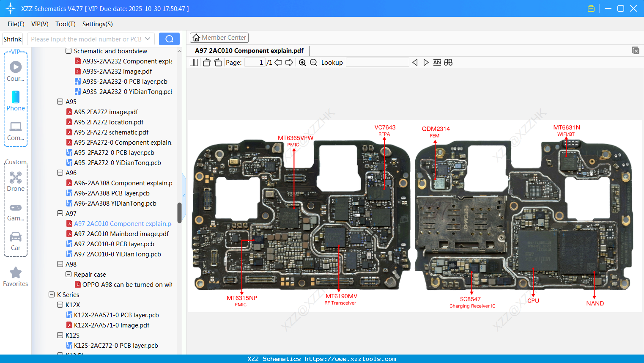Toggle two-page layout view
The height and width of the screenshot is (363, 644).
point(194,62)
